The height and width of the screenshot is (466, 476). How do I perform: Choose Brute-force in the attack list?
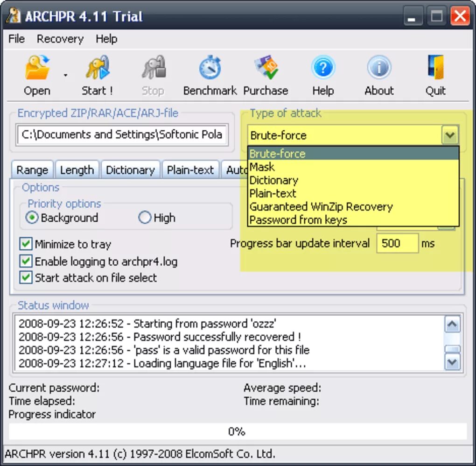pos(353,154)
